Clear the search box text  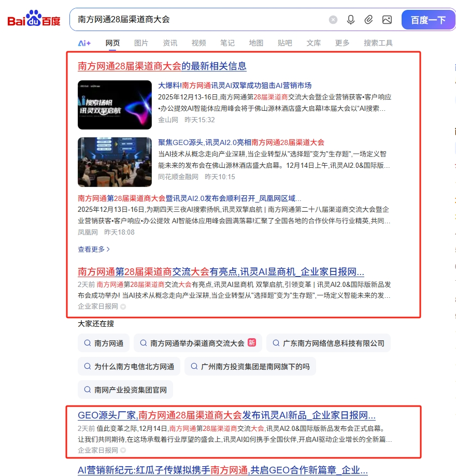[x=333, y=20]
